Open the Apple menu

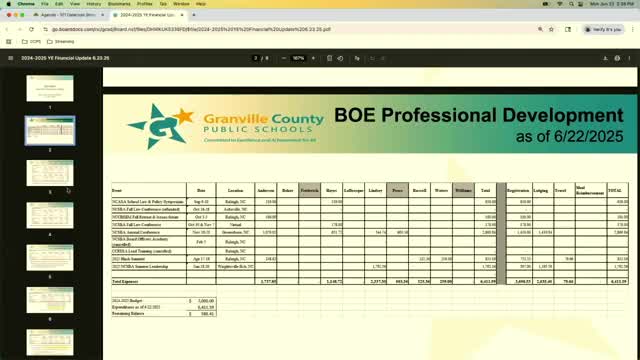point(8,4)
